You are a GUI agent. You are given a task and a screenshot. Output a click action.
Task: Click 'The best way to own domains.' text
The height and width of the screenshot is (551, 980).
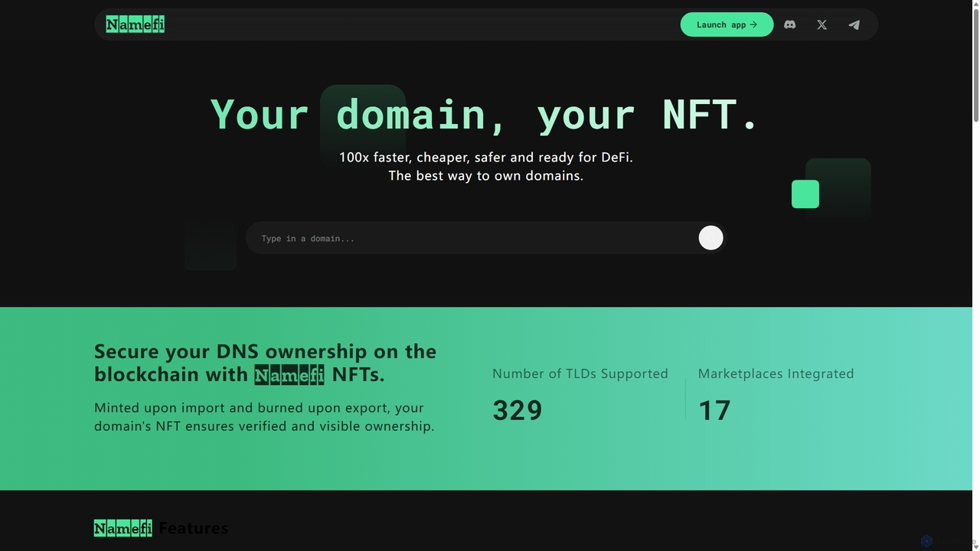(485, 175)
